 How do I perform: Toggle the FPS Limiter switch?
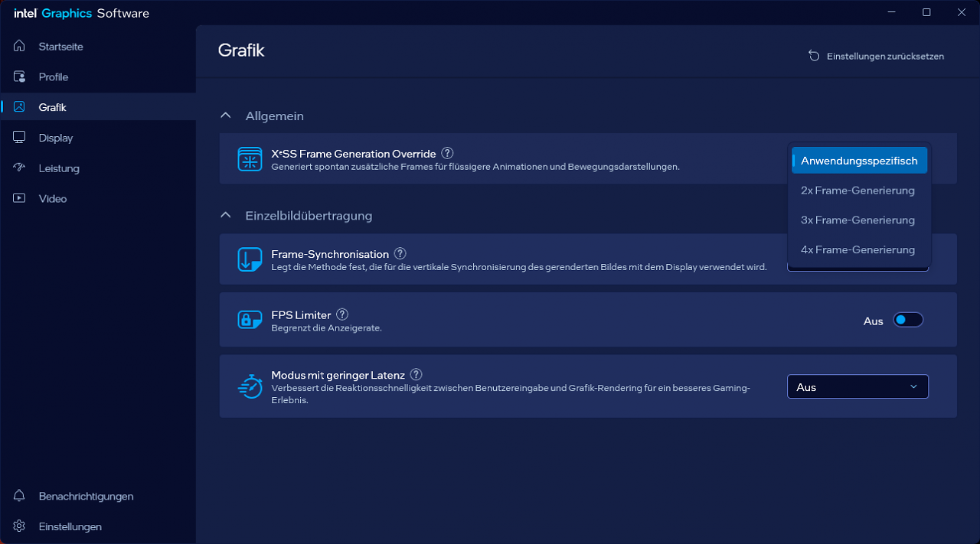click(908, 320)
